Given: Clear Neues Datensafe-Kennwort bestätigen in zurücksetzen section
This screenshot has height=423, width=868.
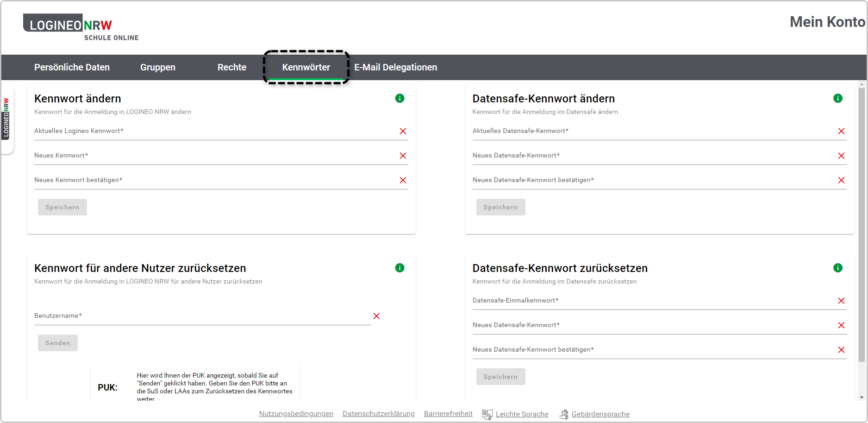Looking at the screenshot, I should point(842,350).
